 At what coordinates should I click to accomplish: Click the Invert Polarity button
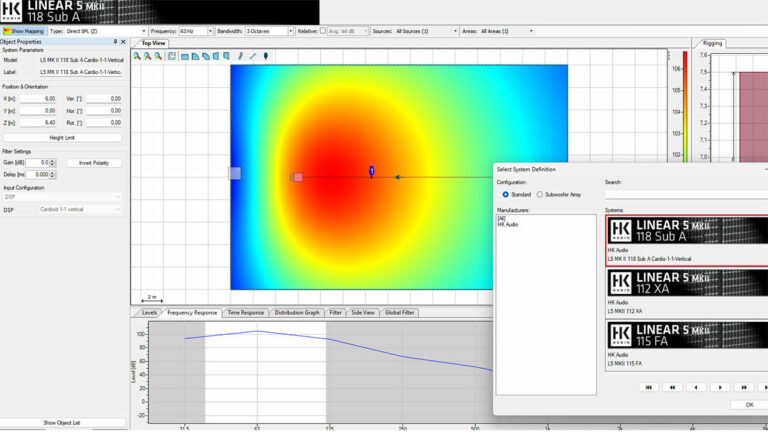coord(94,163)
